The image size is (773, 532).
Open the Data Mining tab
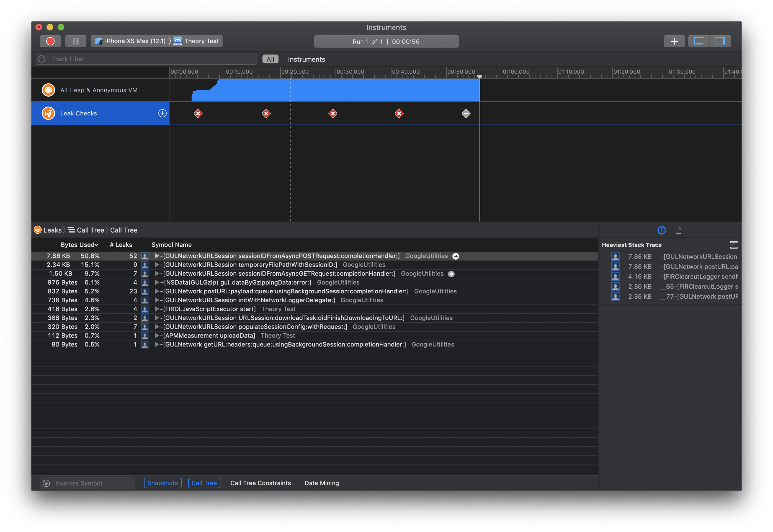[321, 483]
